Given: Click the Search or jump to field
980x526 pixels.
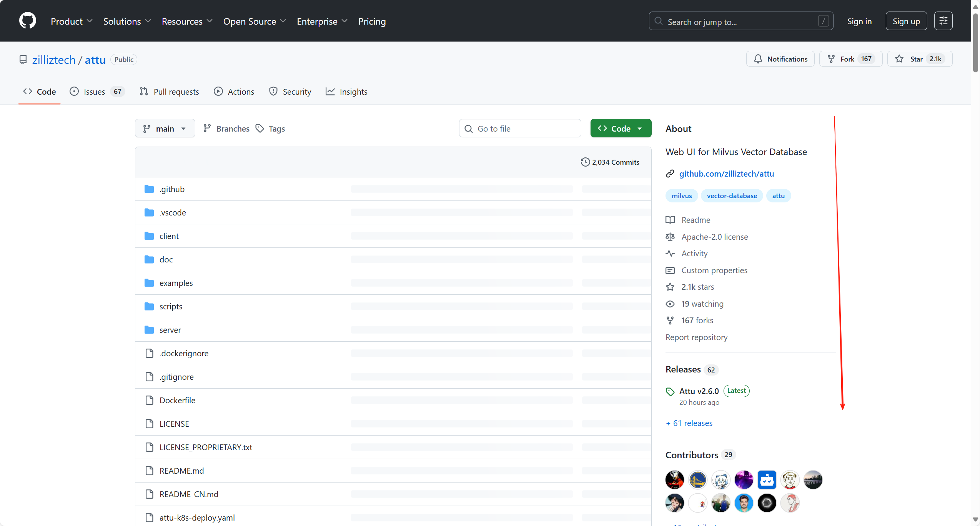Looking at the screenshot, I should (741, 21).
